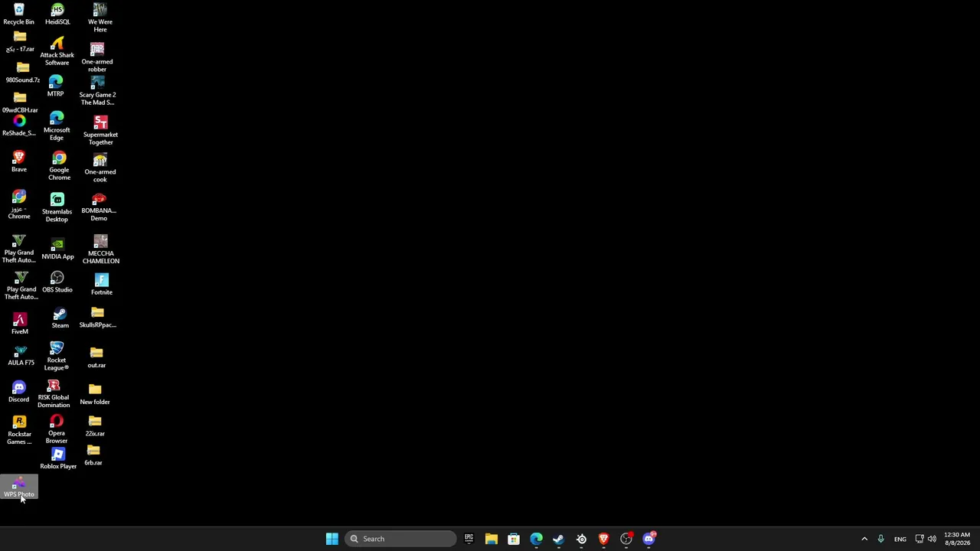
Task: Click the taskbar Search box
Action: (x=400, y=539)
